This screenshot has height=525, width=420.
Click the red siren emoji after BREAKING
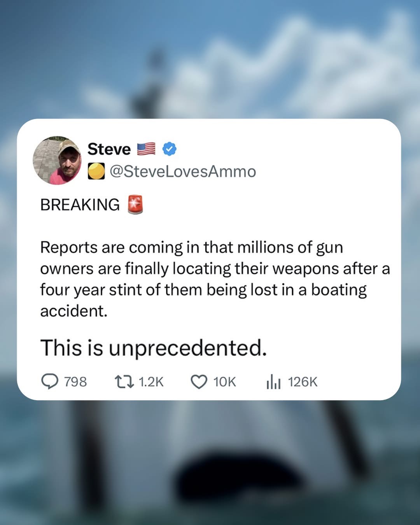click(x=135, y=205)
